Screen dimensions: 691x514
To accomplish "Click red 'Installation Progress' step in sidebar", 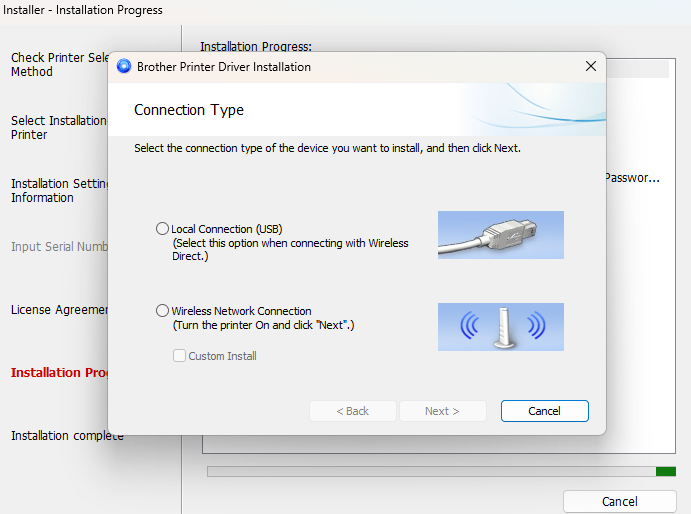I will (x=59, y=372).
